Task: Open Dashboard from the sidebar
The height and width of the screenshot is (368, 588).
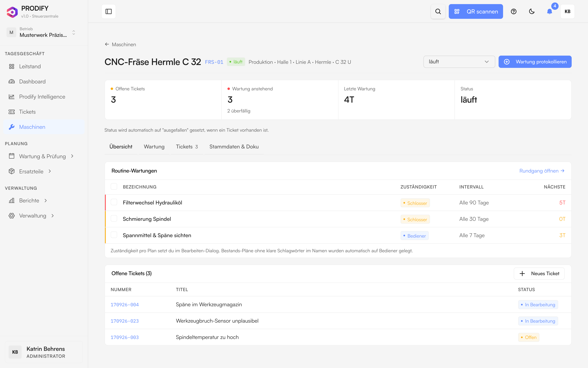Action: click(44, 82)
